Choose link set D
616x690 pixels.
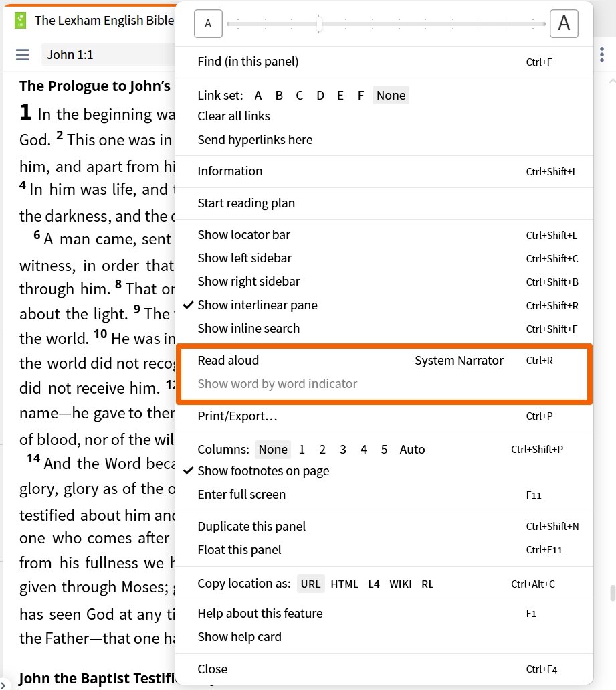pyautogui.click(x=320, y=96)
